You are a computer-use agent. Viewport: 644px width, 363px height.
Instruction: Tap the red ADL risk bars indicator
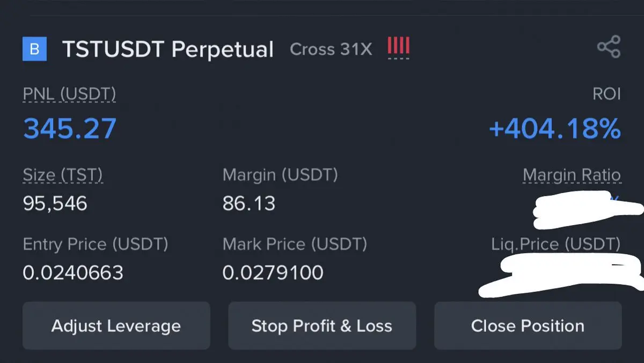398,47
